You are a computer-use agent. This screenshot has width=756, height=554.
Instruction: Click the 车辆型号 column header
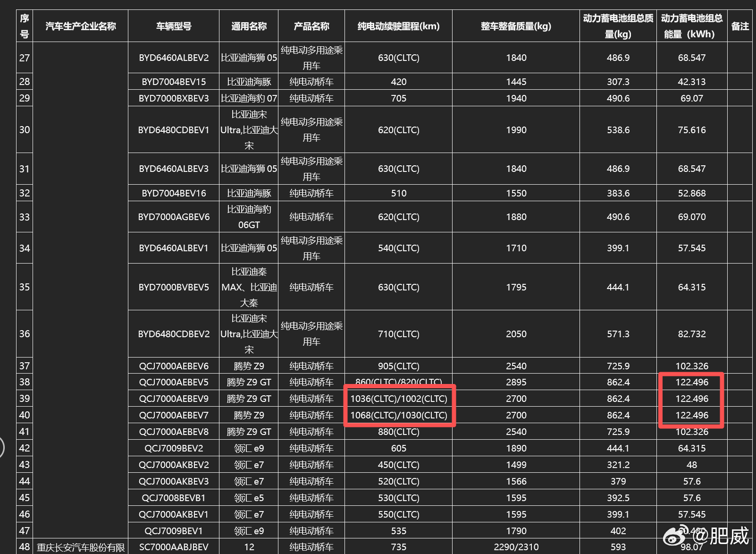click(x=173, y=26)
